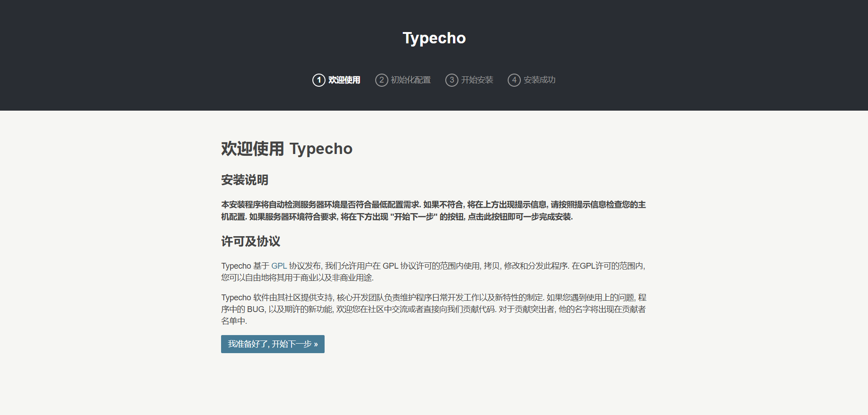868x415 pixels.
Task: Click the step 4 circled number icon
Action: click(x=514, y=80)
